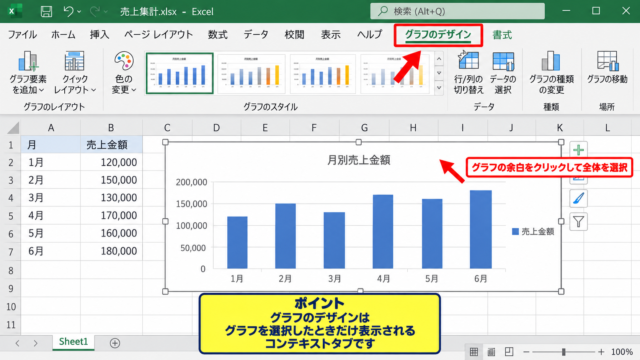Switch to the 表示 tab
The image size is (640, 360).
(330, 35)
